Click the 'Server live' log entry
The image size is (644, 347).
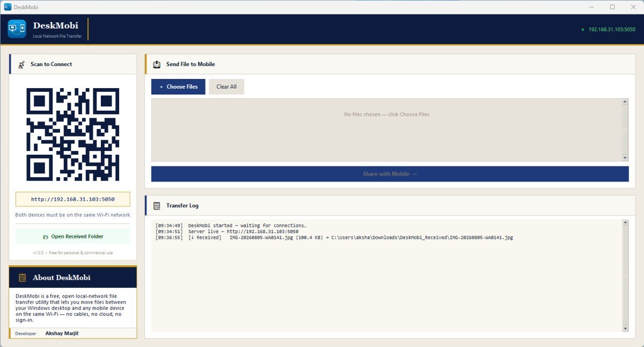pos(226,232)
